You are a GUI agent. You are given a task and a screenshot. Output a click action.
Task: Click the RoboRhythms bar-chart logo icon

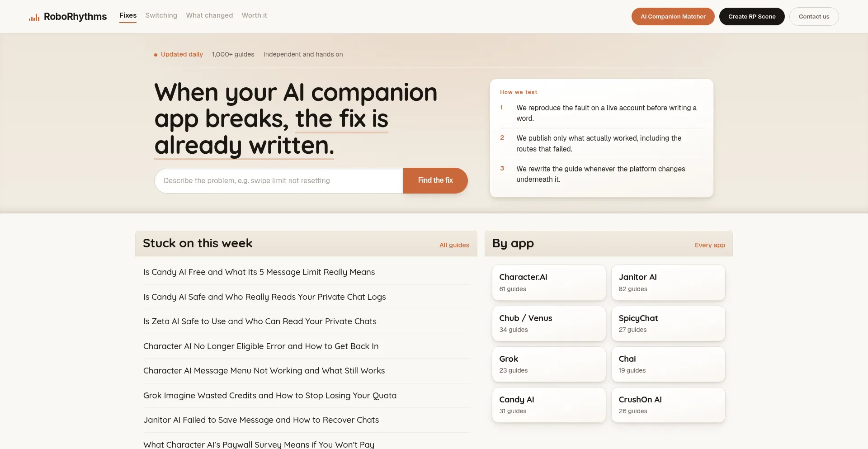34,18
